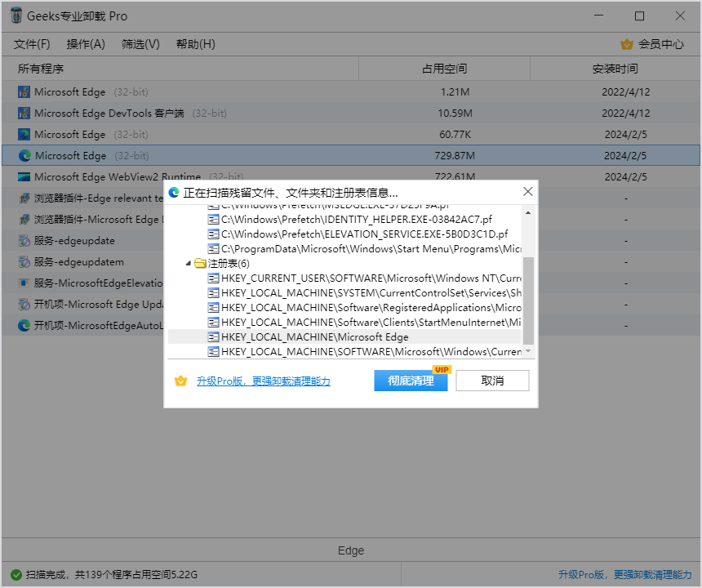The height and width of the screenshot is (588, 702).
Task: Close the scanning residual files dialog
Action: click(528, 192)
